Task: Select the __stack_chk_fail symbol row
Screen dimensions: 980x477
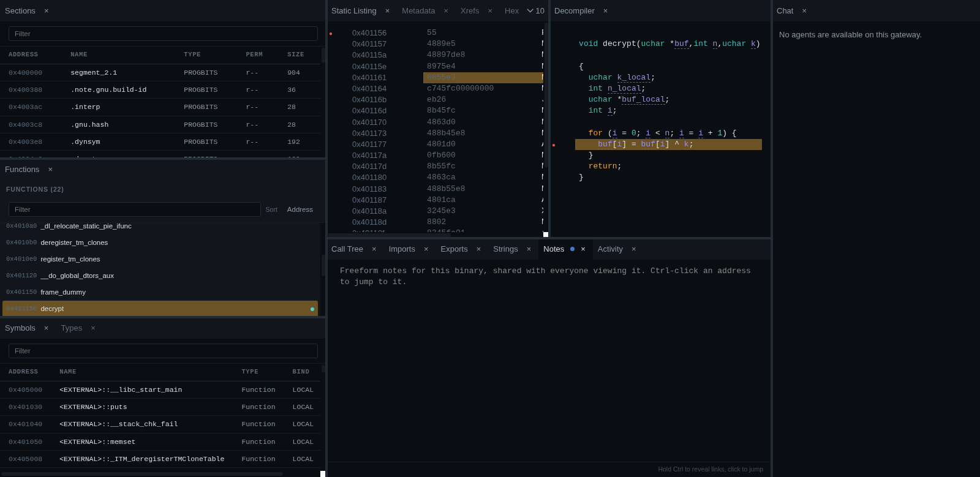Action: (160, 424)
